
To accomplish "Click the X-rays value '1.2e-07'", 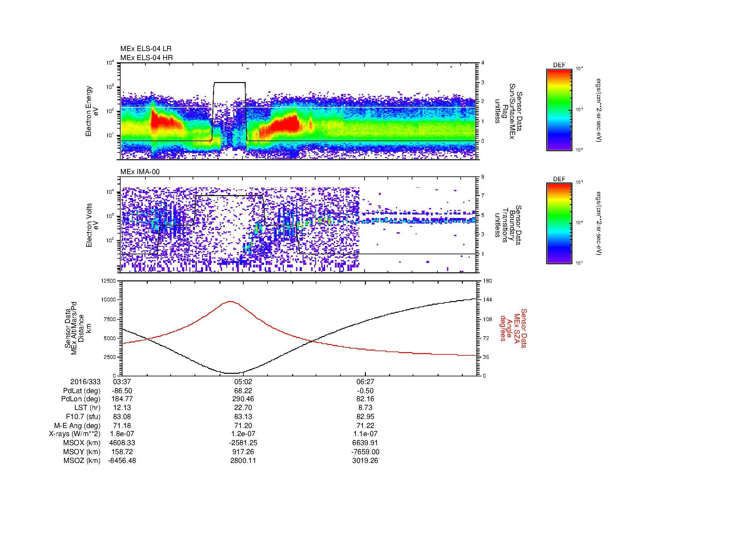I will tap(243, 434).
